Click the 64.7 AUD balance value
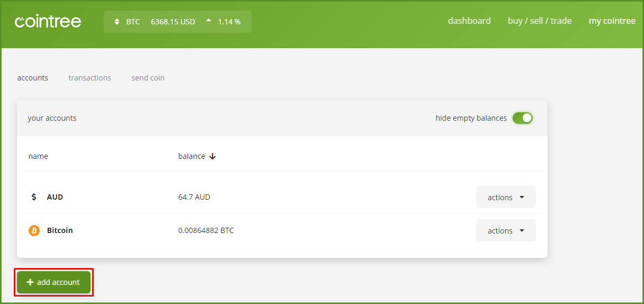 [x=194, y=197]
